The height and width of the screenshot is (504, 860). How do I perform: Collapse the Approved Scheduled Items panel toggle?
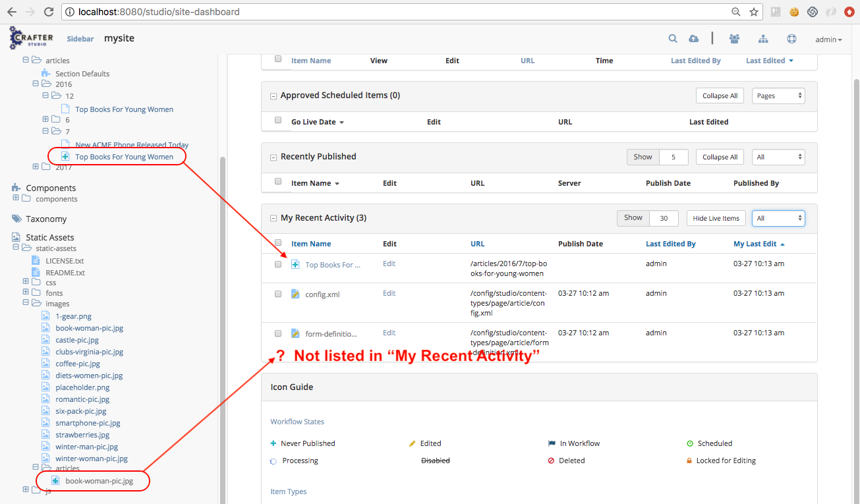point(273,96)
